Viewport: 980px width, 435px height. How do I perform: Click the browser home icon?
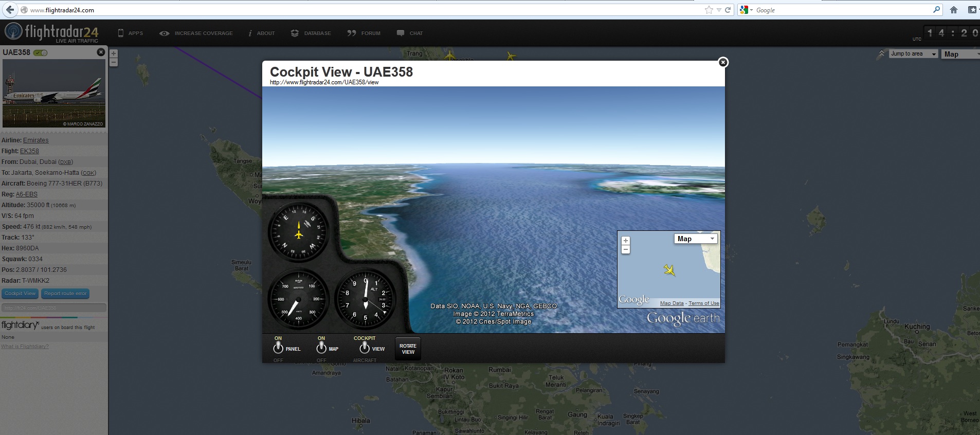point(954,10)
